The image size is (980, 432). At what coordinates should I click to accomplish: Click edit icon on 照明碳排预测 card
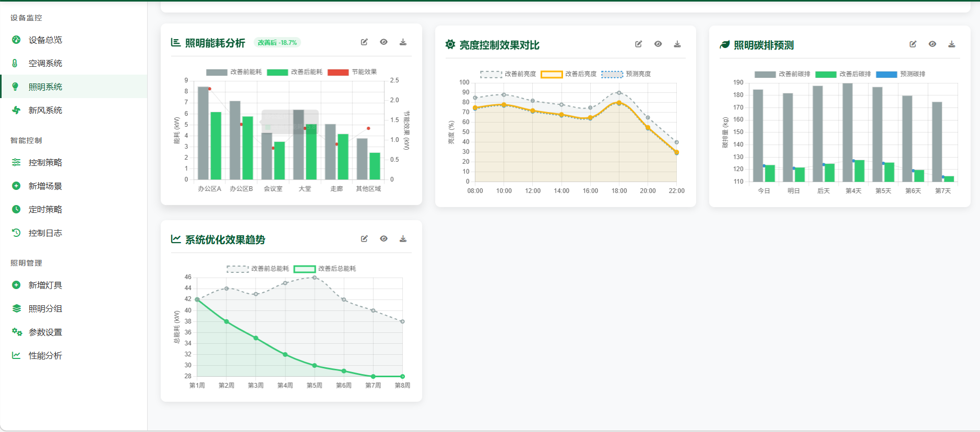913,44
